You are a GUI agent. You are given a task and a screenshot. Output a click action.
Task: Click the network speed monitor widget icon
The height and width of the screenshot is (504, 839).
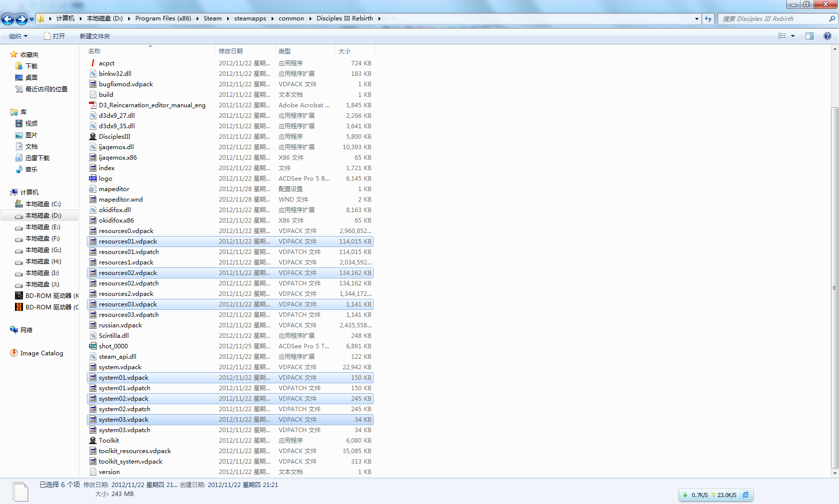(746, 495)
